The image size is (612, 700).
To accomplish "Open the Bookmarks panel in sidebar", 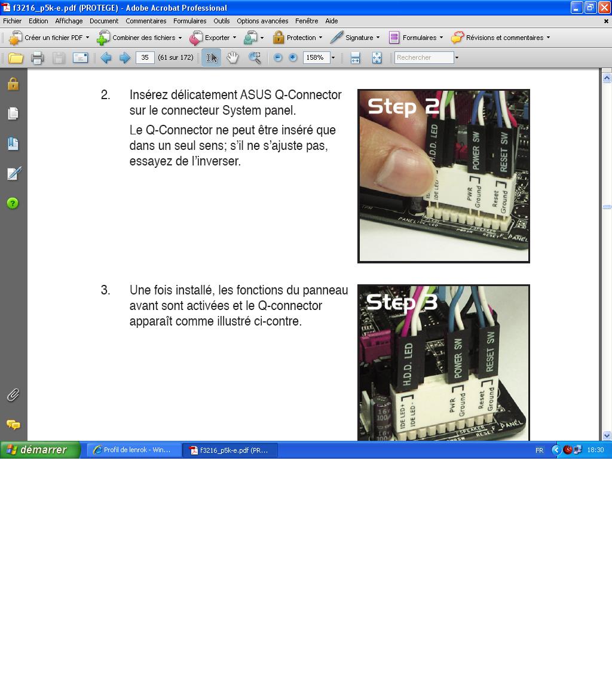I will pos(13,144).
